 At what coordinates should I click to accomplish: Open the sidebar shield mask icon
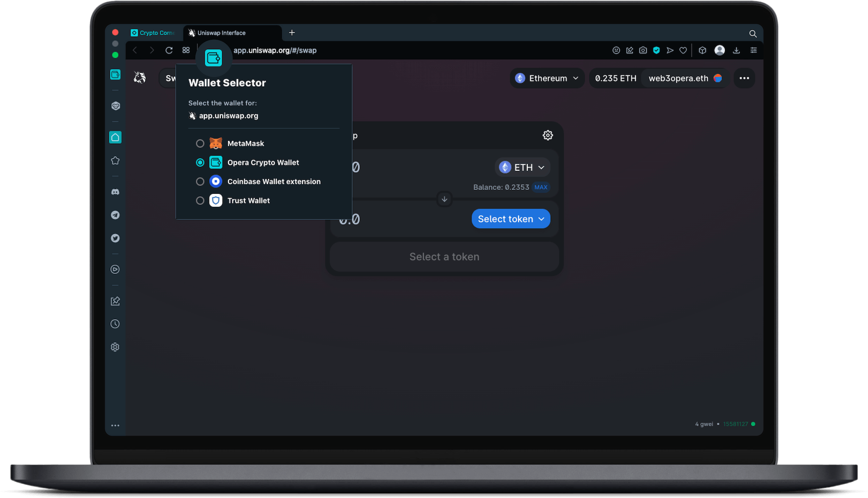(x=115, y=106)
